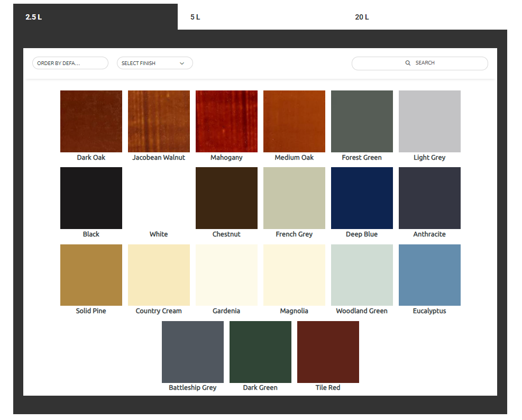Switch to the 20 L tab
This screenshot has width=522, height=420.
point(361,16)
